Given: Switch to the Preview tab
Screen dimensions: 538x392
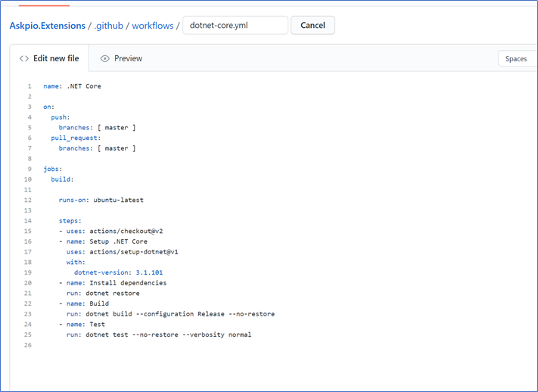Looking at the screenshot, I should [121, 59].
